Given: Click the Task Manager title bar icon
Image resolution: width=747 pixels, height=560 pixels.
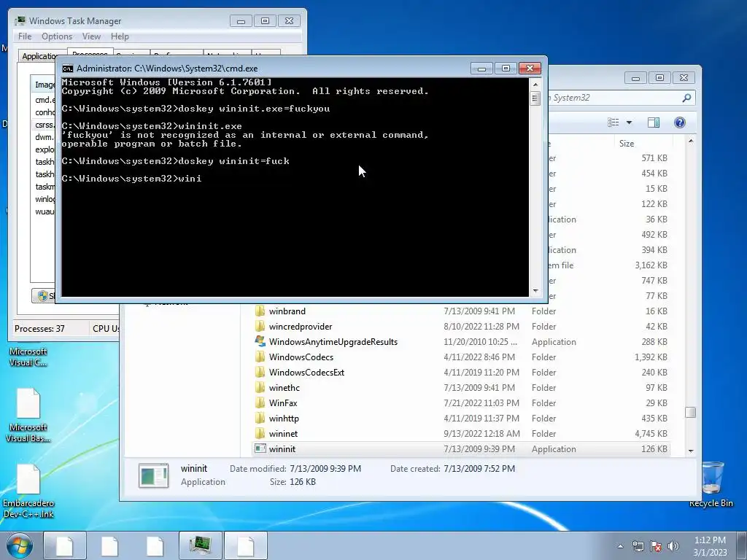Looking at the screenshot, I should tap(20, 21).
